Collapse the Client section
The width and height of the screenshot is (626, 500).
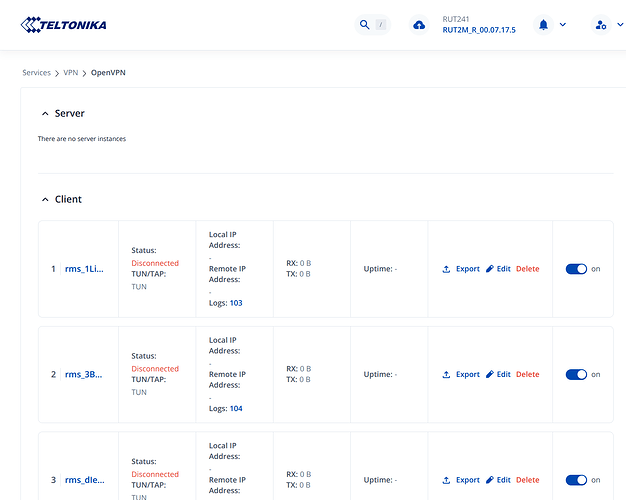(45, 200)
